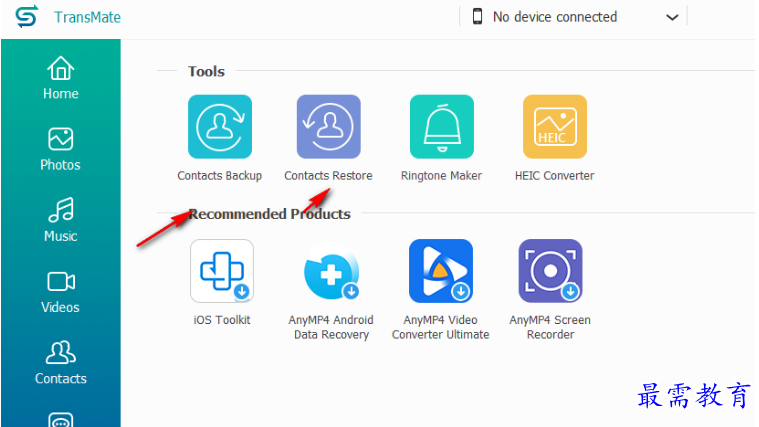Viewport: 759px width, 427px height.
Task: Click AnyMP4 Video Converter Ultimate label
Action: pyautogui.click(x=440, y=327)
